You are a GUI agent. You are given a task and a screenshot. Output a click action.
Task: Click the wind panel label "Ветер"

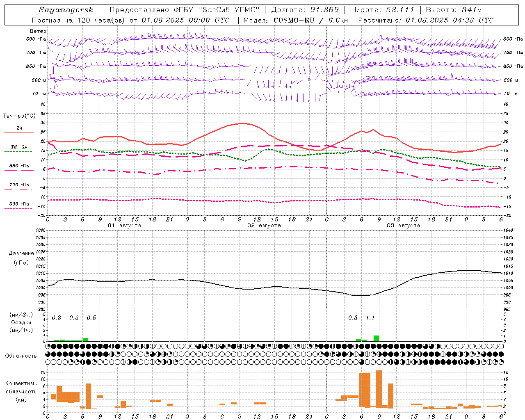tap(38, 31)
